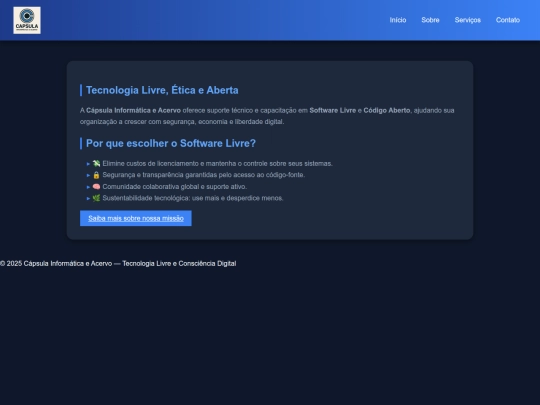540x405 pixels.
Task: Click the leaf emoji beside 'Sustentabilidade tecnológica'
Action: 96,198
